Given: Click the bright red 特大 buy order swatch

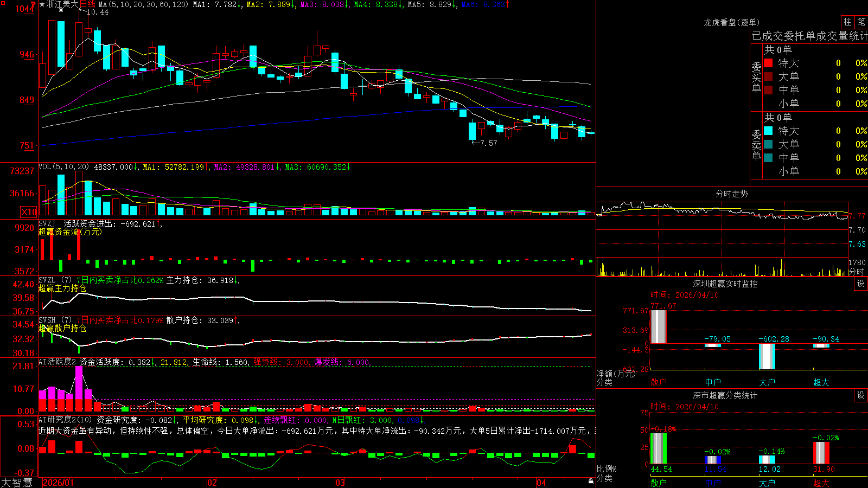Looking at the screenshot, I should (768, 63).
